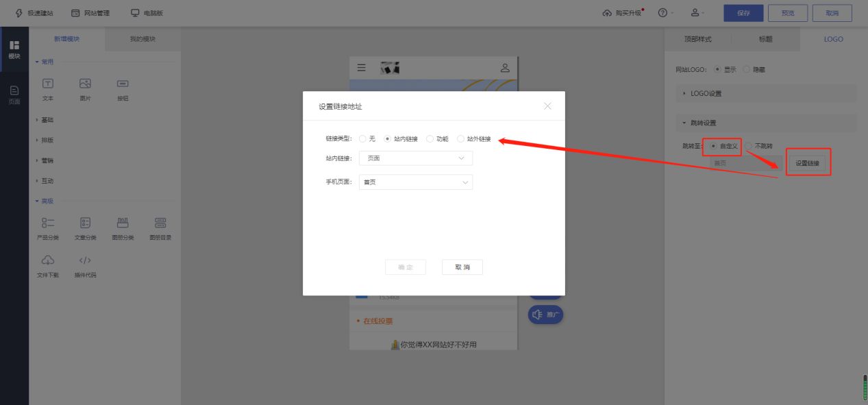Switch to the 新增模块 tab
This screenshot has width=868, height=405.
(67, 39)
